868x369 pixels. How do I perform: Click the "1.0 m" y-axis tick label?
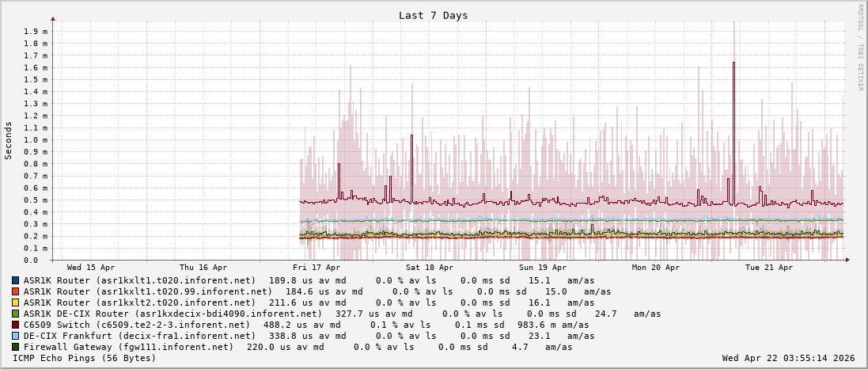tap(36, 140)
